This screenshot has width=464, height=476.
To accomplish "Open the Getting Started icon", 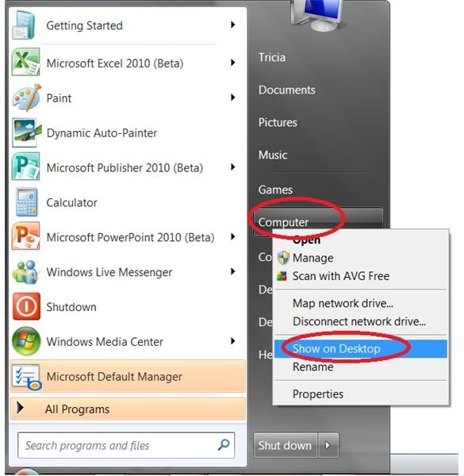I will click(x=25, y=25).
